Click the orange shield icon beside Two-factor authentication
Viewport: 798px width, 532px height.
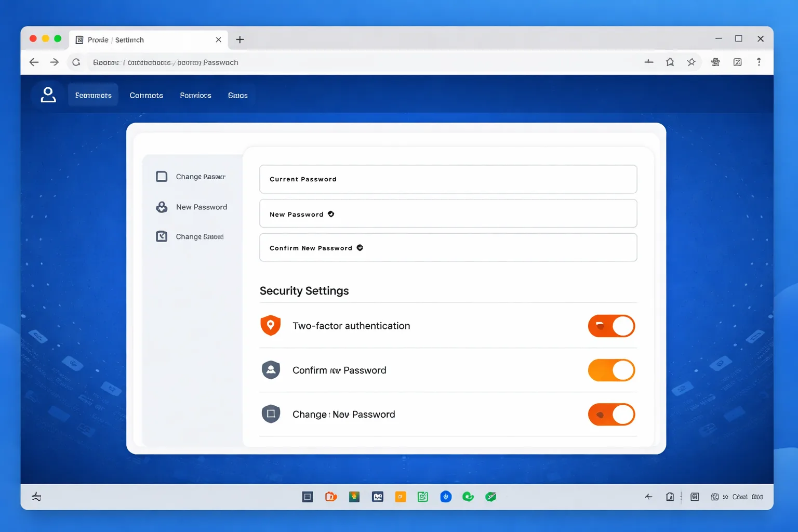point(270,326)
